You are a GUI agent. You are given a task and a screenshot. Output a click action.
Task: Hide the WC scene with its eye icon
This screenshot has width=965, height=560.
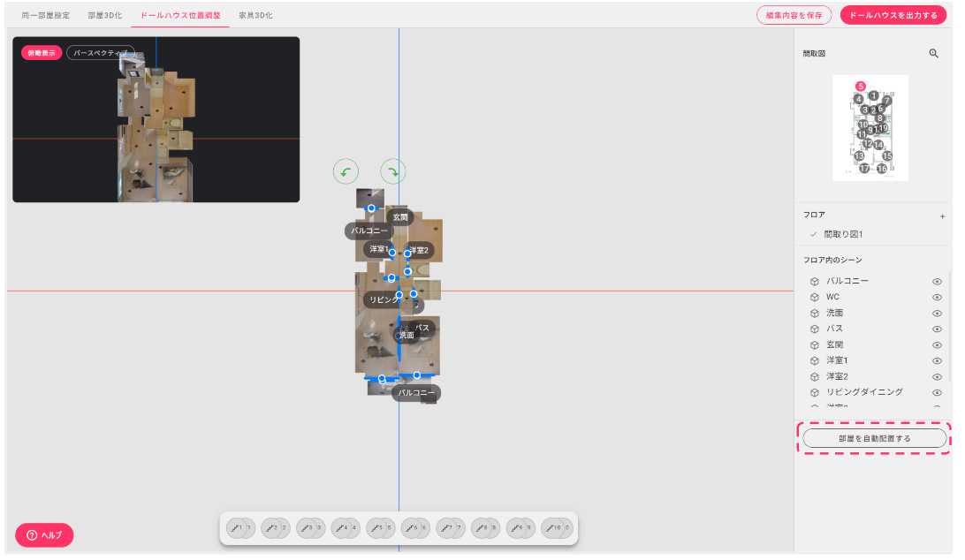tap(937, 298)
